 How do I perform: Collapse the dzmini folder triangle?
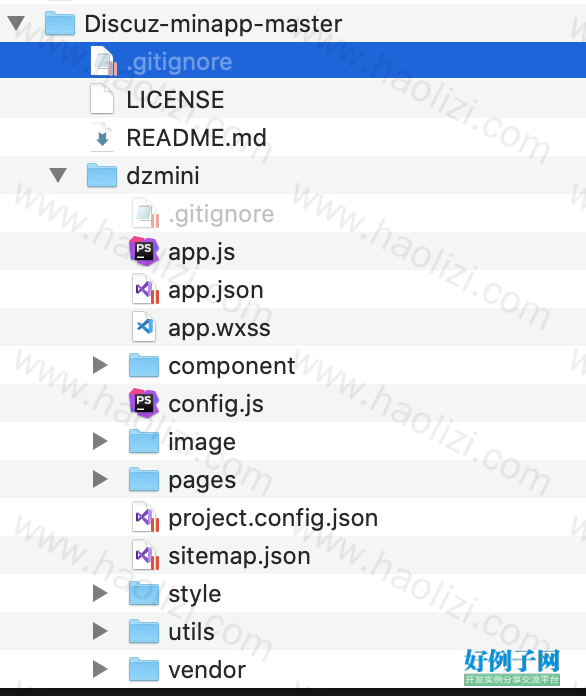point(58,175)
